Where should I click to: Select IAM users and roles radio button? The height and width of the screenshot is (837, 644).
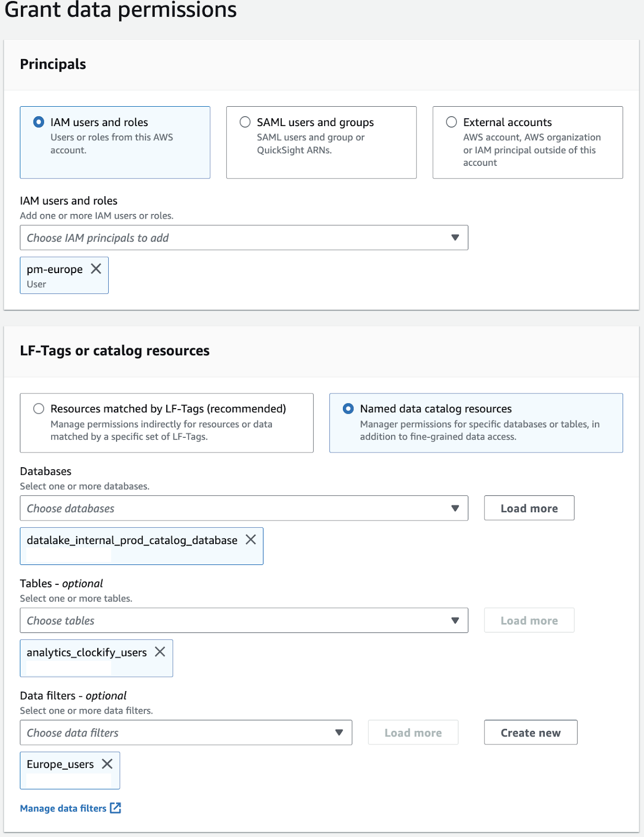pos(39,122)
